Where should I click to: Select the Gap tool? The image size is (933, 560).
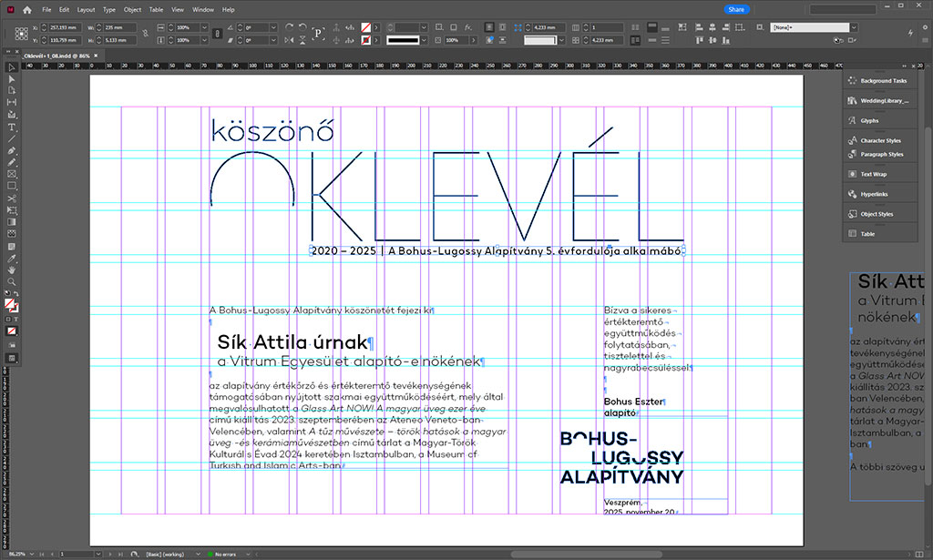click(x=11, y=102)
